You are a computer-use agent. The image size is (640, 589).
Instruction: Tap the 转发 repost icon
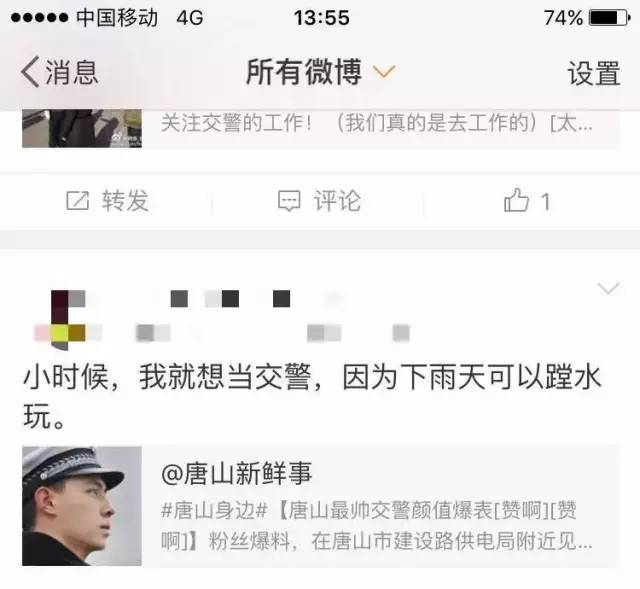click(x=78, y=201)
